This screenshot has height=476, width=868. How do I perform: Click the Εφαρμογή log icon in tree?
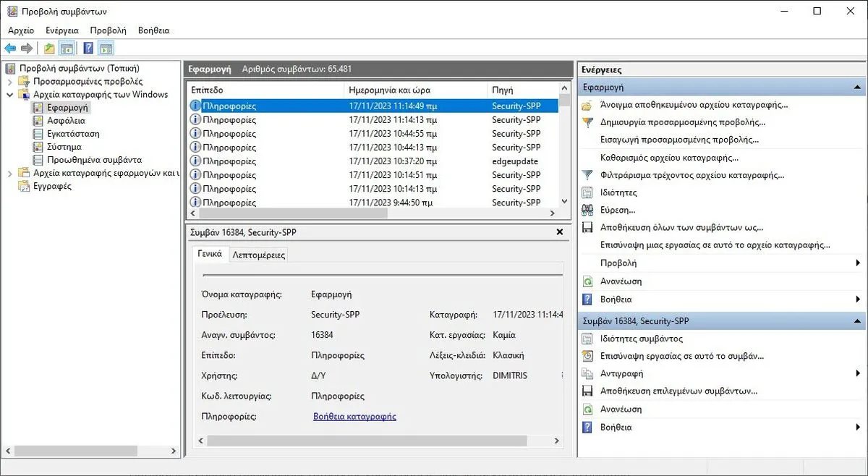(38, 108)
